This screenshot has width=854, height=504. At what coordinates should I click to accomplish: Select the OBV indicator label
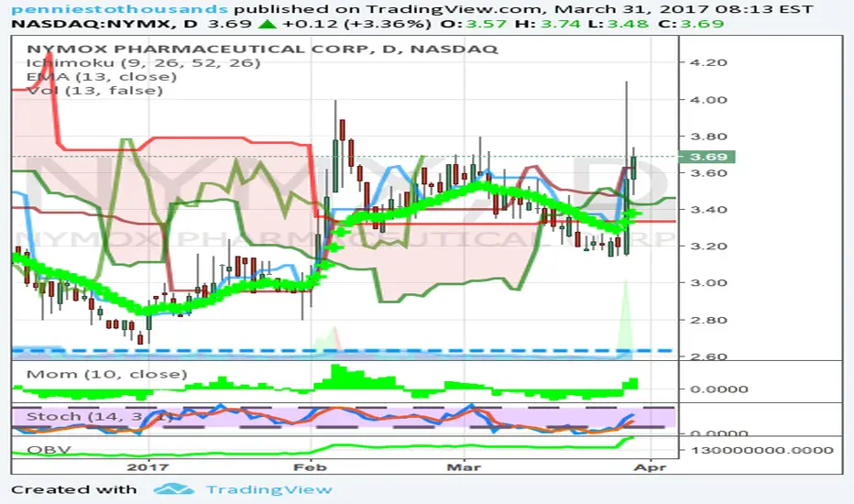(x=49, y=450)
